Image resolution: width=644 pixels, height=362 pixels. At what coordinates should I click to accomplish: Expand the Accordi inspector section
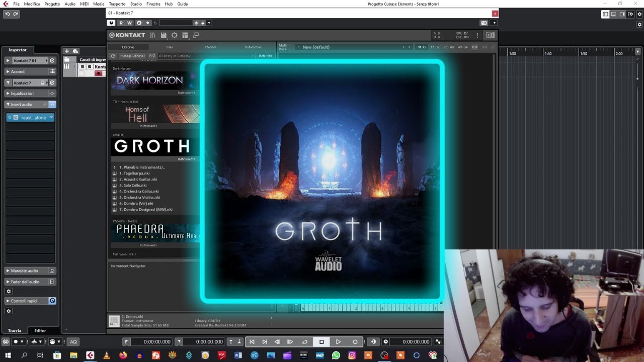click(x=8, y=71)
